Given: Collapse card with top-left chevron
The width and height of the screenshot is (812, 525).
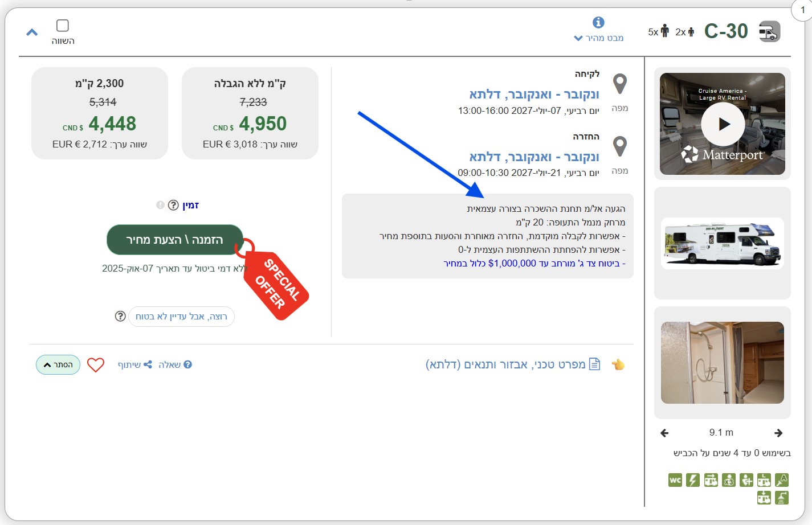Looking at the screenshot, I should click(x=32, y=32).
